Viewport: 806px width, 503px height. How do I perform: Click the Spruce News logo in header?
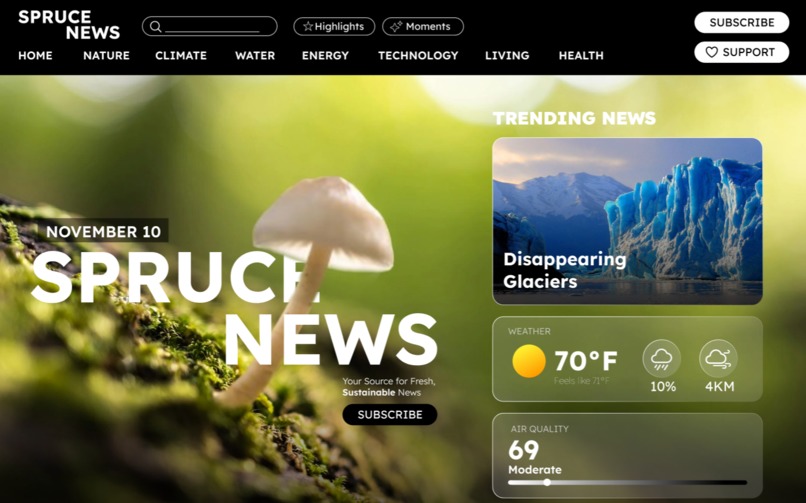(69, 25)
